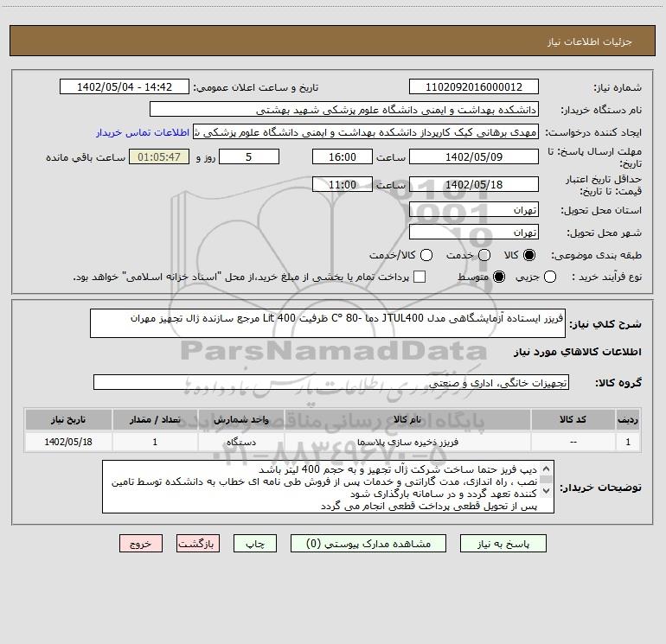The image size is (666, 644).
Task: Click the پاسخ به نیاز button
Action: (503, 544)
